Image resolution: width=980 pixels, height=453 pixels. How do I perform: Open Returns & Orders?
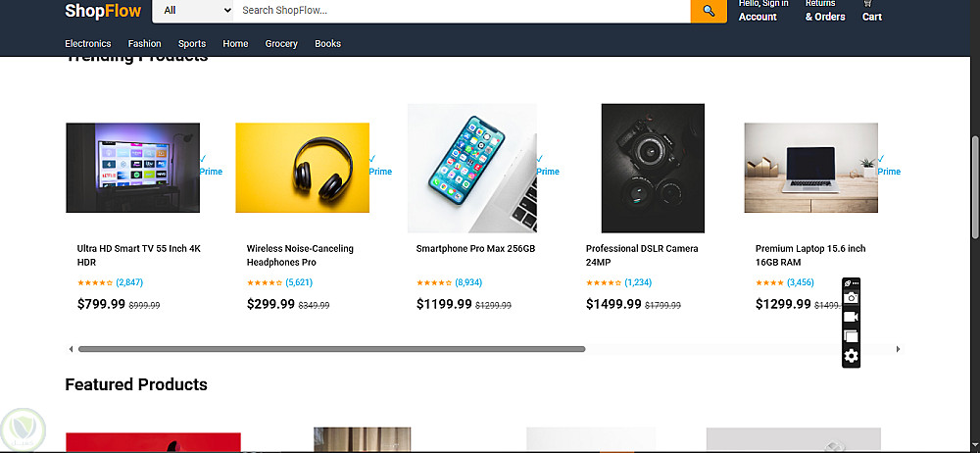(x=825, y=11)
